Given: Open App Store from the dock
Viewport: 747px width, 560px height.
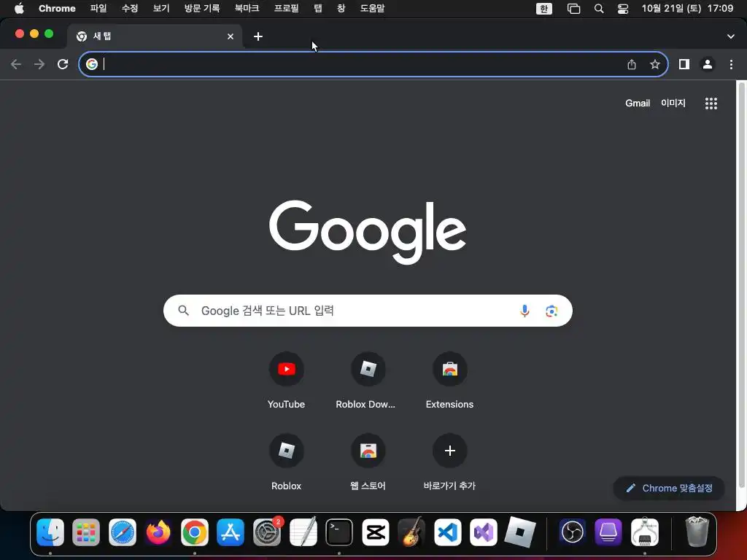Looking at the screenshot, I should coord(231,532).
